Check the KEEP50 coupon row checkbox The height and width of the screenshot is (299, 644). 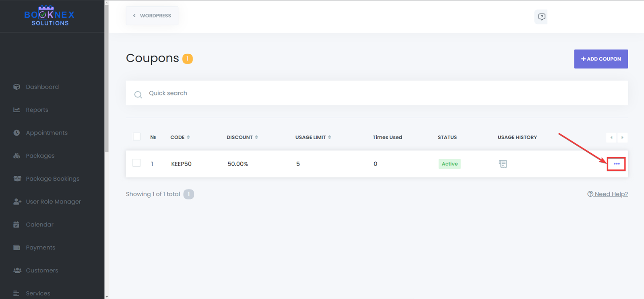click(x=137, y=163)
